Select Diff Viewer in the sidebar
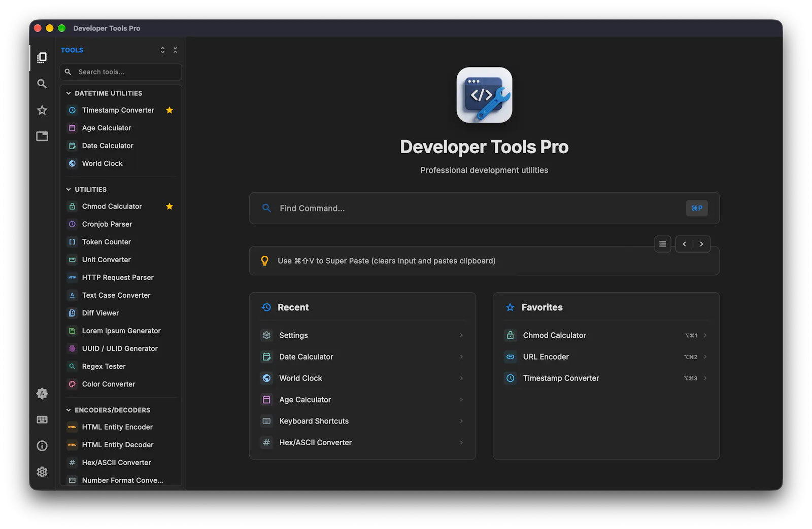This screenshot has height=529, width=812. tap(120, 313)
